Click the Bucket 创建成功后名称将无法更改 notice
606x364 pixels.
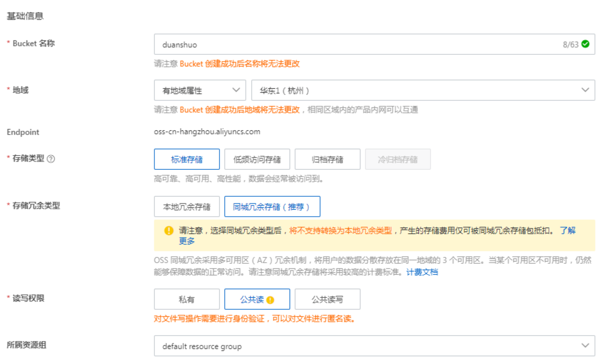(x=239, y=64)
